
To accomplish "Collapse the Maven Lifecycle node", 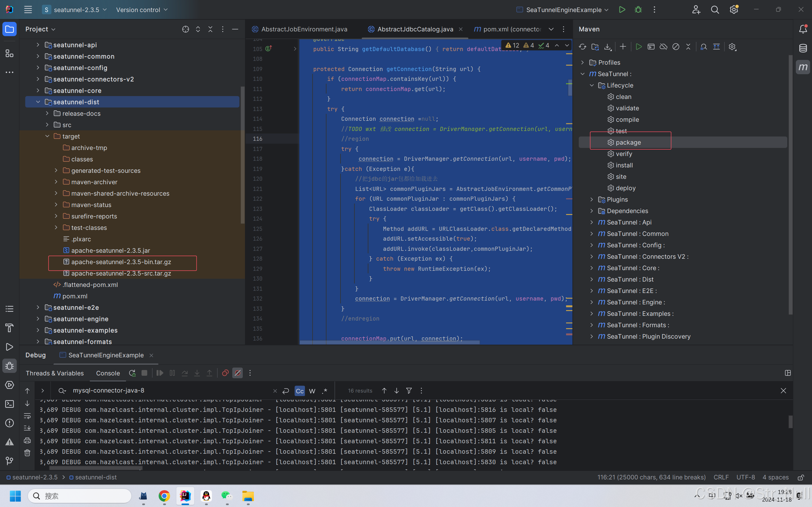I will click(x=591, y=85).
